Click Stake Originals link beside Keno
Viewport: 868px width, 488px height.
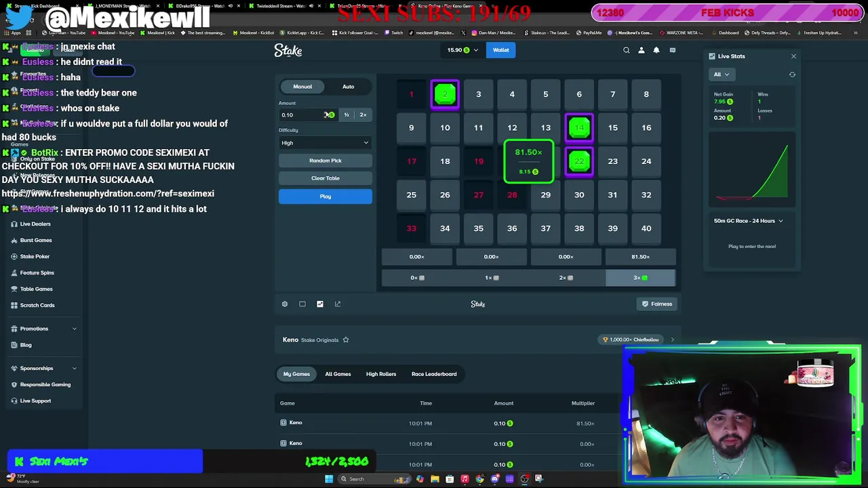(319, 340)
